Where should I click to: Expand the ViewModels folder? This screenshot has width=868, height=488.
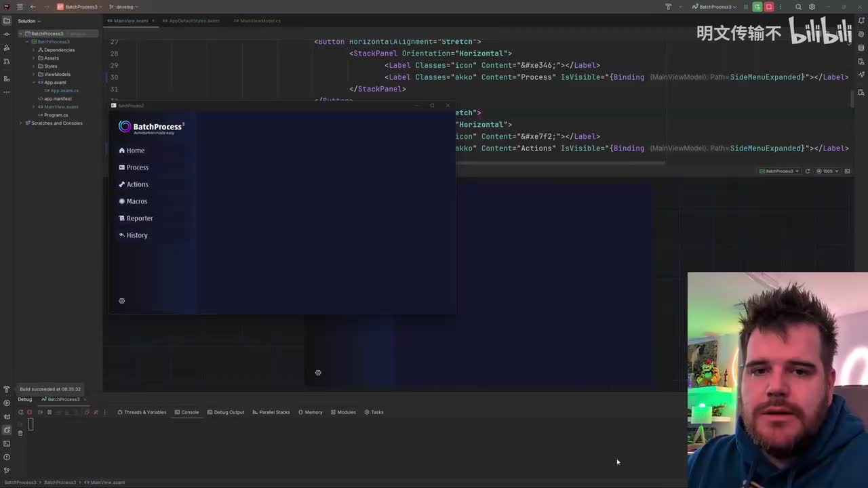click(33, 75)
